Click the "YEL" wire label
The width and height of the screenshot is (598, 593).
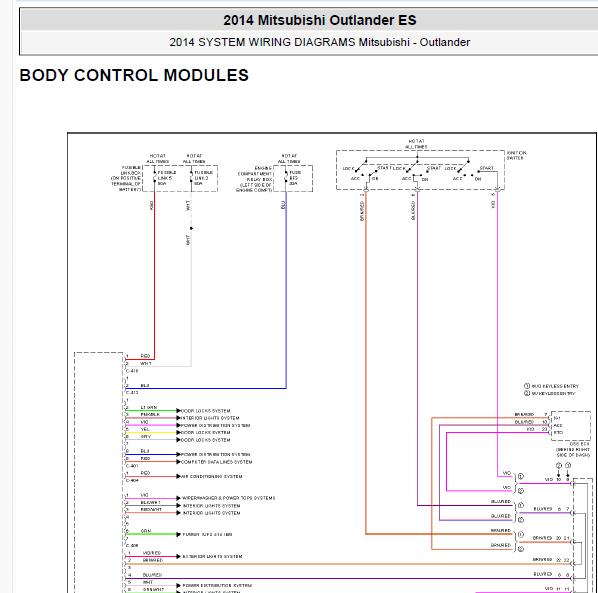point(145,429)
